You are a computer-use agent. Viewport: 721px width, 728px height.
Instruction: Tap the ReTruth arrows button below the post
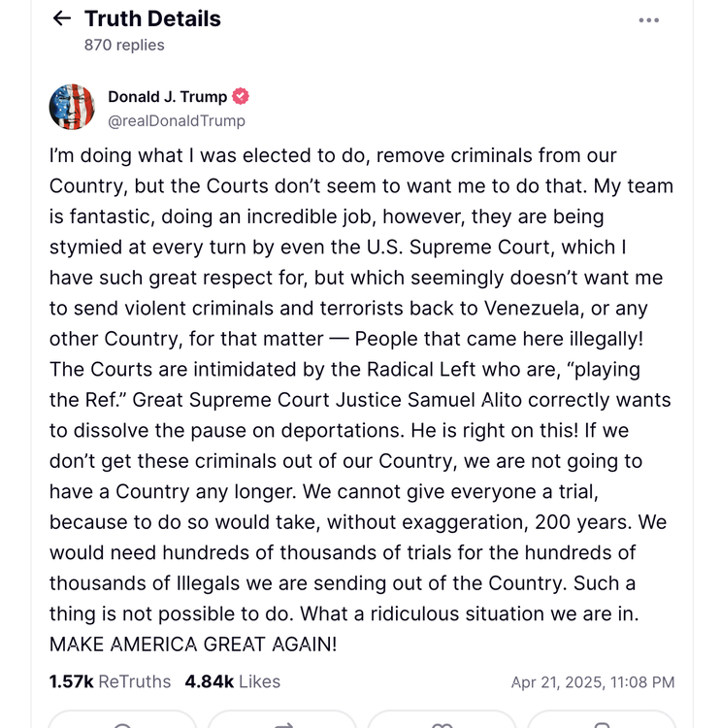(282, 719)
